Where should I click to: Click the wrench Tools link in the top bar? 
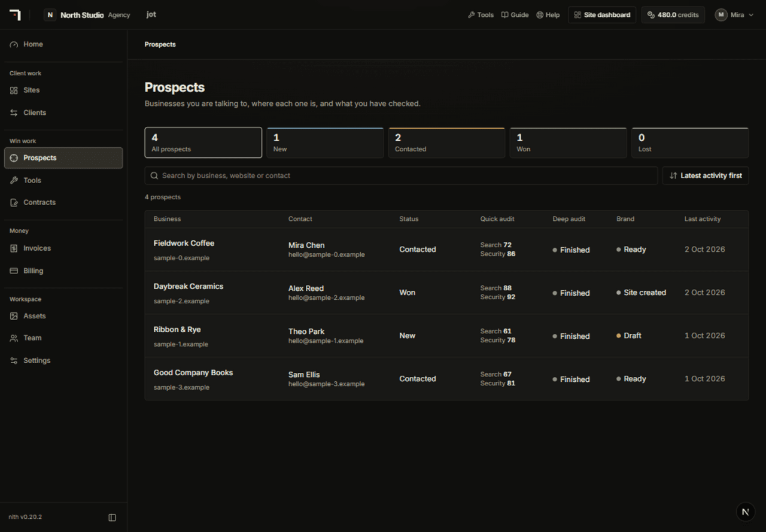[x=481, y=15]
